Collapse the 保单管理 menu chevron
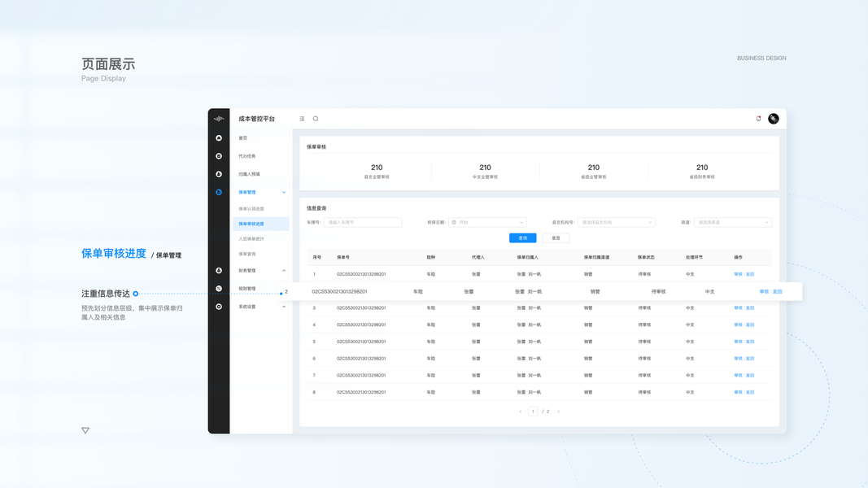The image size is (868, 488). pos(284,192)
